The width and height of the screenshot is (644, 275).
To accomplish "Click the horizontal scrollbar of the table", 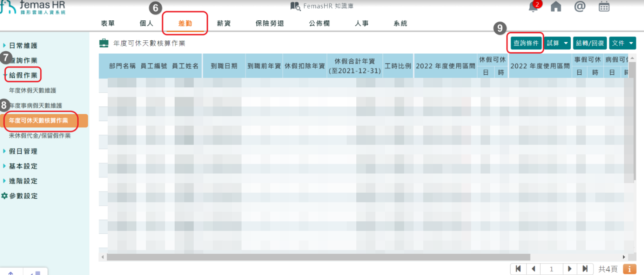I will pyautogui.click(x=318, y=257).
